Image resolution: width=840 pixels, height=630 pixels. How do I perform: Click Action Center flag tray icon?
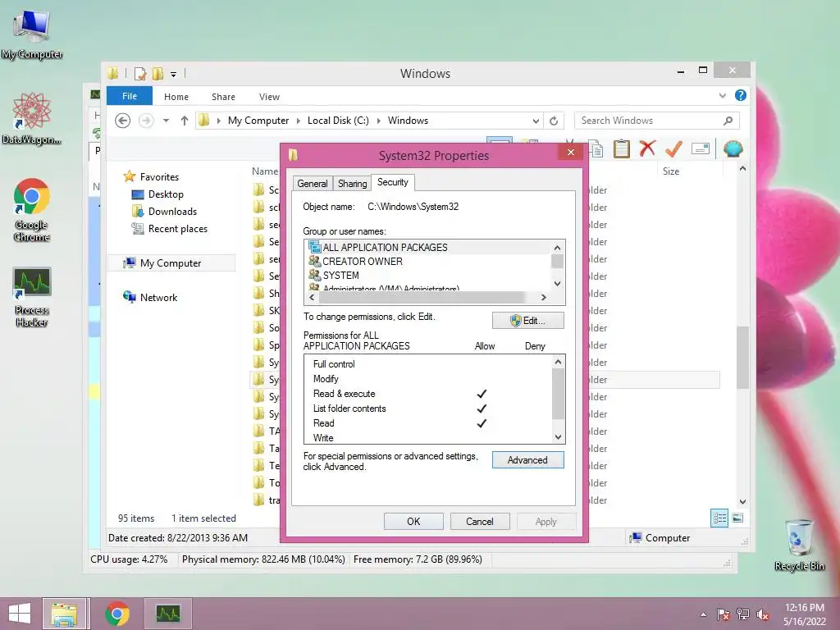(724, 614)
